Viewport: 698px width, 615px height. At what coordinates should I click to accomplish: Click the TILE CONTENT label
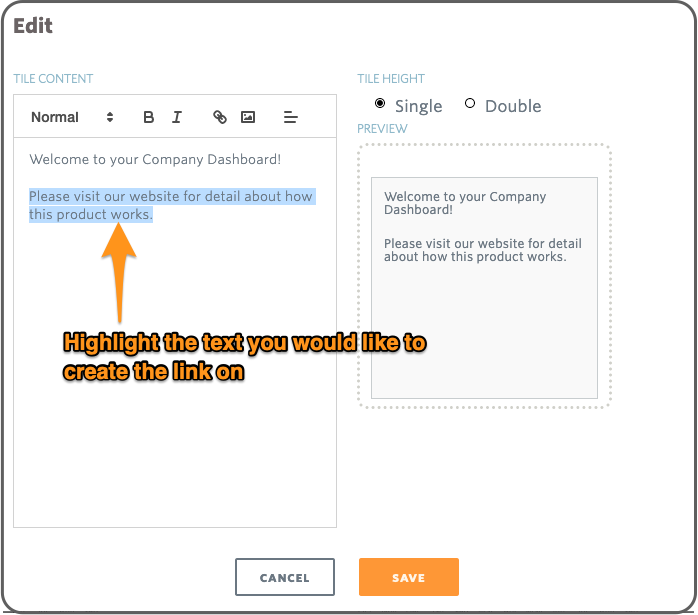(53, 79)
